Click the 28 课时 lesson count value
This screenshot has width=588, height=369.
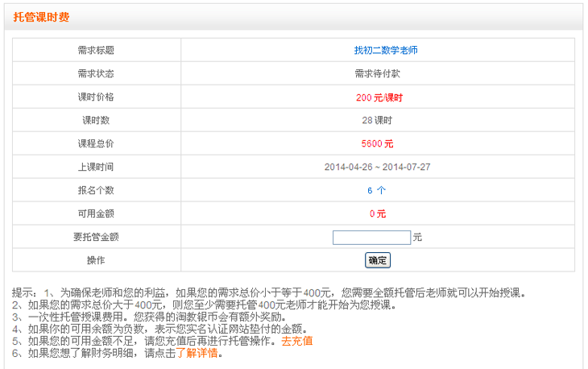point(377,120)
